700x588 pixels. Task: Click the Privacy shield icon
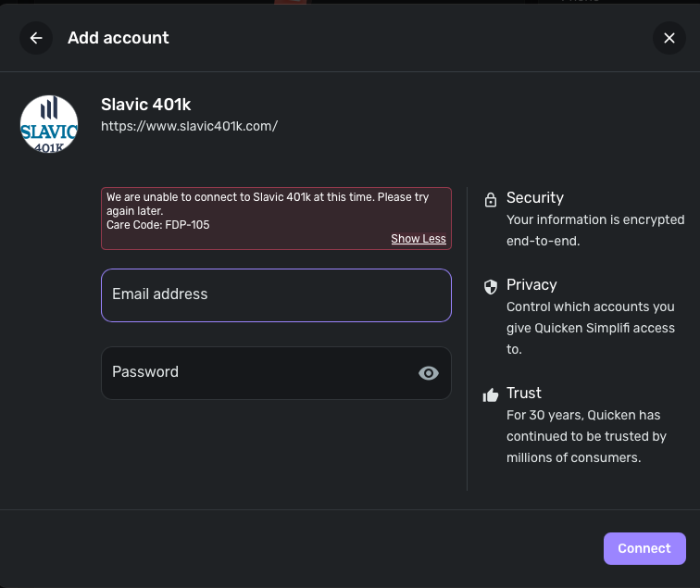[491, 286]
